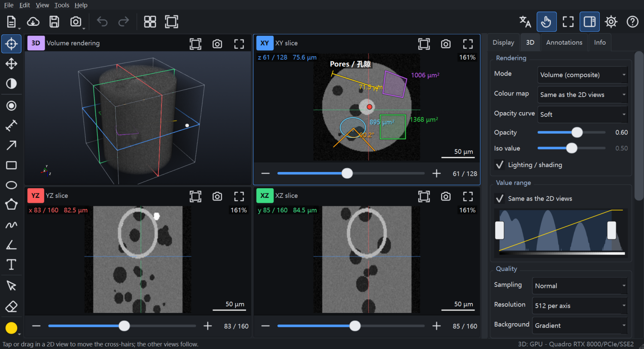
Task: Toggle the touch mode hand button
Action: tap(547, 22)
